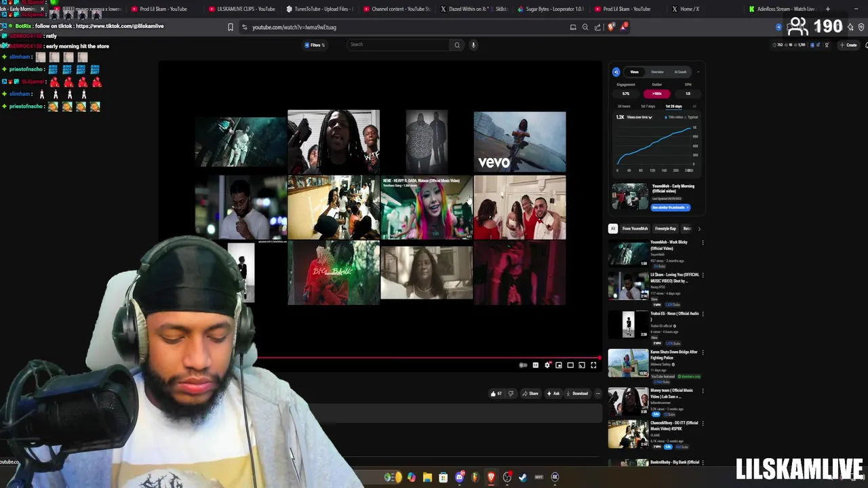
Task: Enter full screen on the video player
Action: coord(593,365)
